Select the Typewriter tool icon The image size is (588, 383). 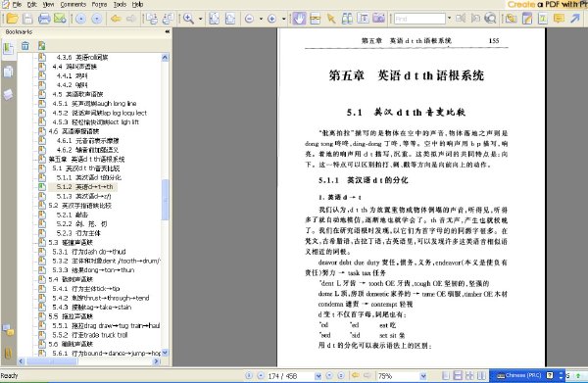point(543,19)
